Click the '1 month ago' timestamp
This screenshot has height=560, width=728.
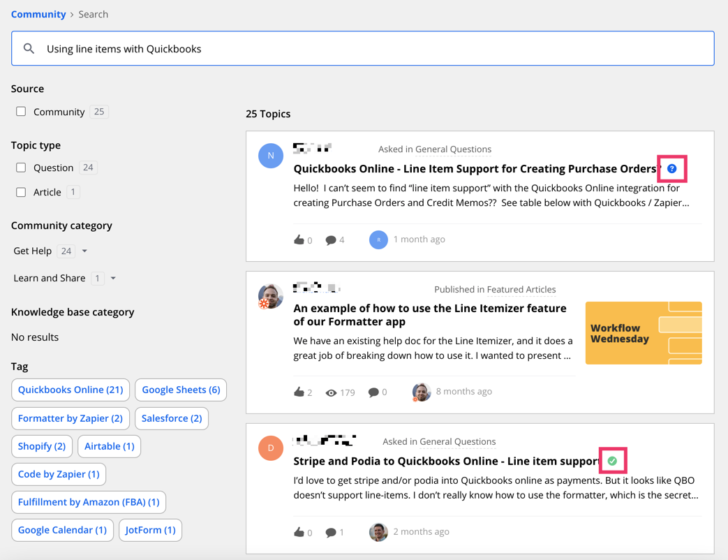pos(419,239)
